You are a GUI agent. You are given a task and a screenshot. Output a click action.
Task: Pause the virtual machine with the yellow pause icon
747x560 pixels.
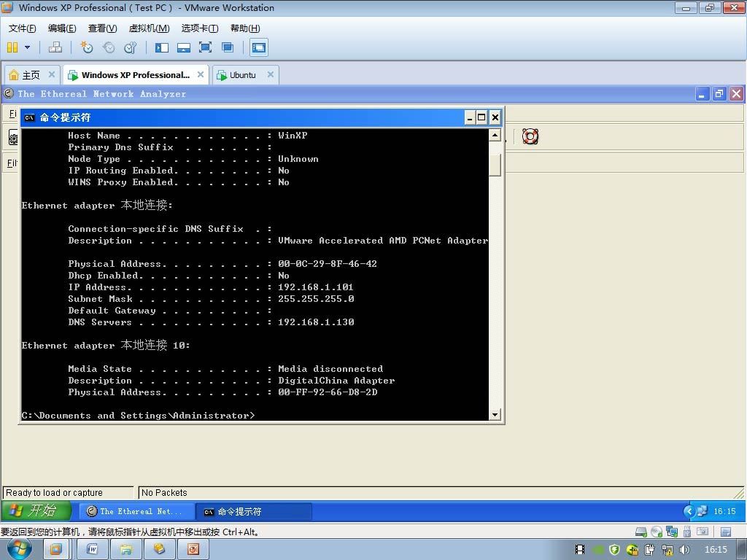[12, 47]
